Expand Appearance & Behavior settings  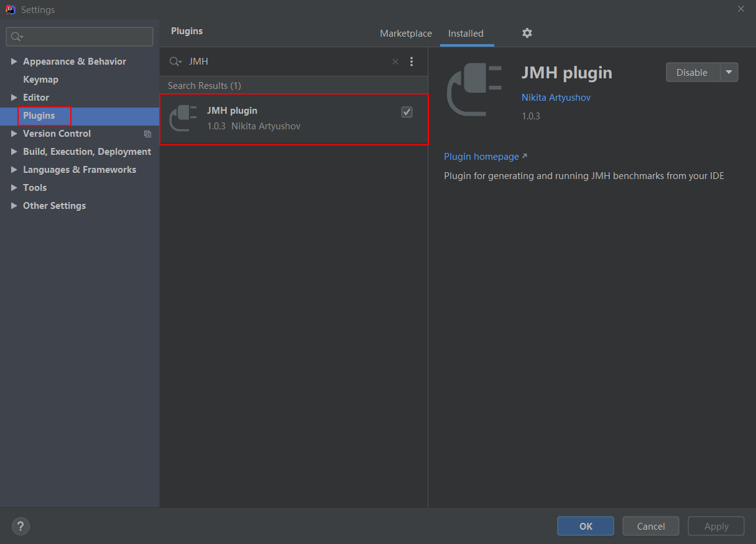(14, 62)
